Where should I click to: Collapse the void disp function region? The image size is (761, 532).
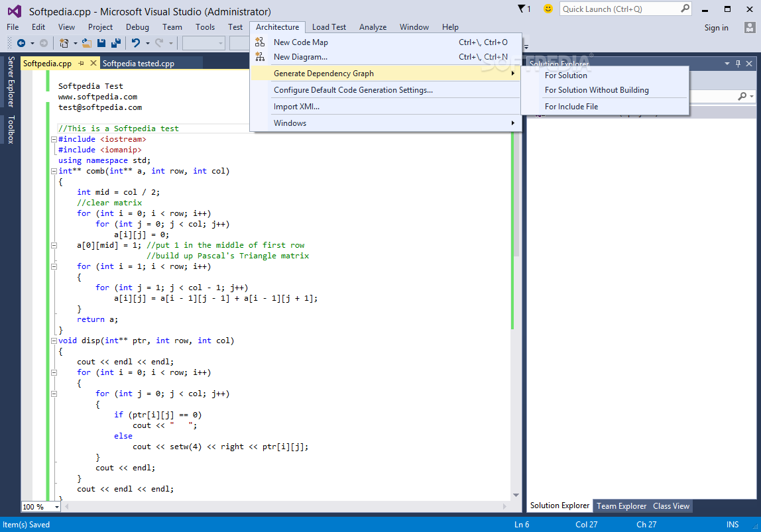point(54,341)
